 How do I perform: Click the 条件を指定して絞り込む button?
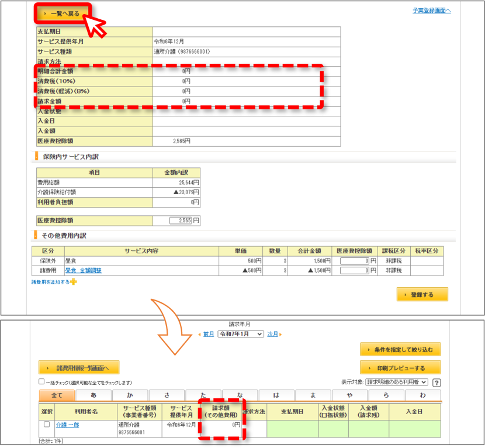click(400, 350)
